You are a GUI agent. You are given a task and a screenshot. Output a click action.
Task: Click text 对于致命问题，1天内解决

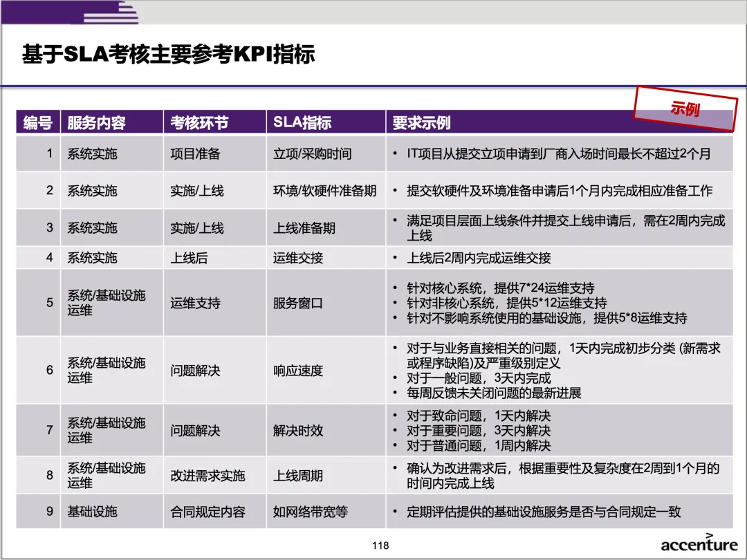point(479,416)
